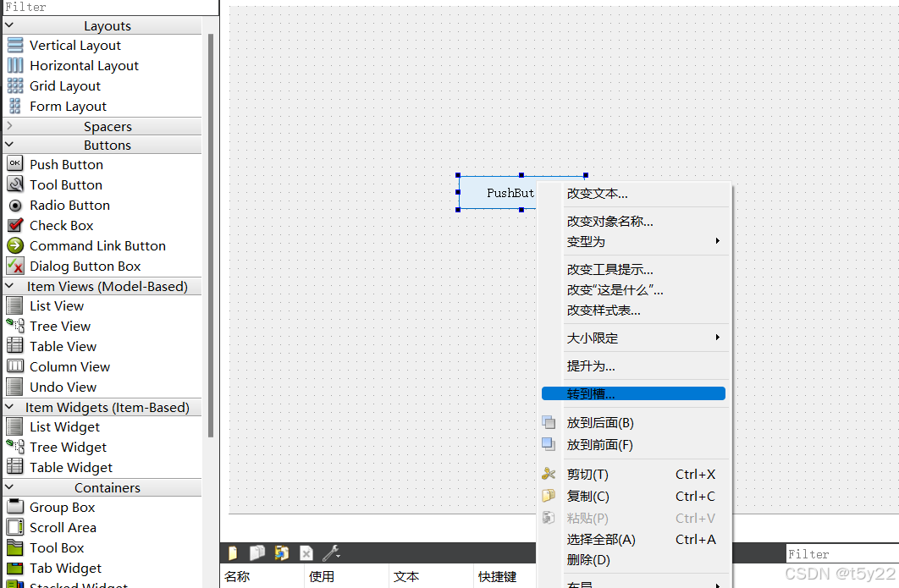Select the Vertical Layout icon
Image resolution: width=899 pixels, height=588 pixels.
(x=15, y=46)
